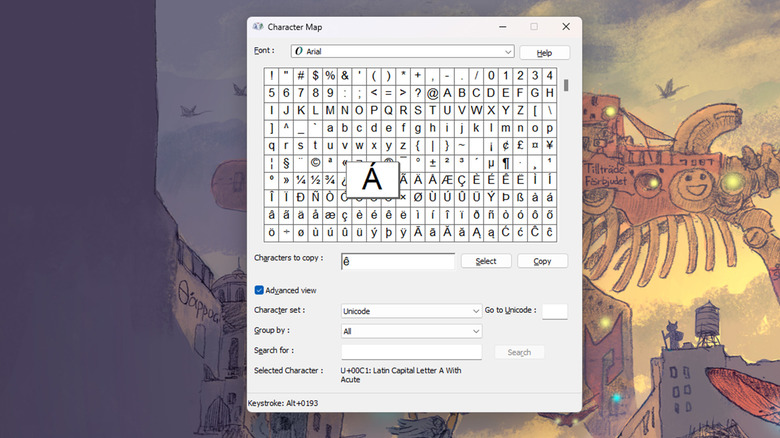The image size is (780, 438).
Task: Pick the pound sterling £ character cell
Action: (520, 145)
